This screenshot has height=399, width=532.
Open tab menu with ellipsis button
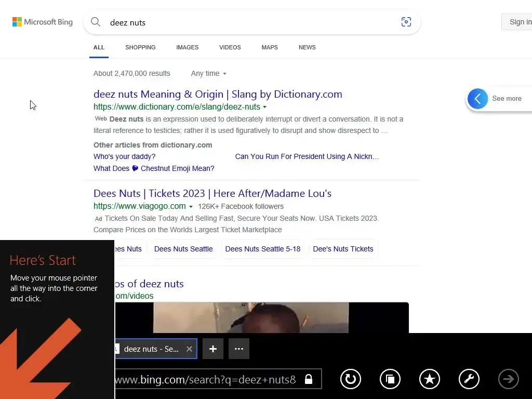[x=239, y=349]
